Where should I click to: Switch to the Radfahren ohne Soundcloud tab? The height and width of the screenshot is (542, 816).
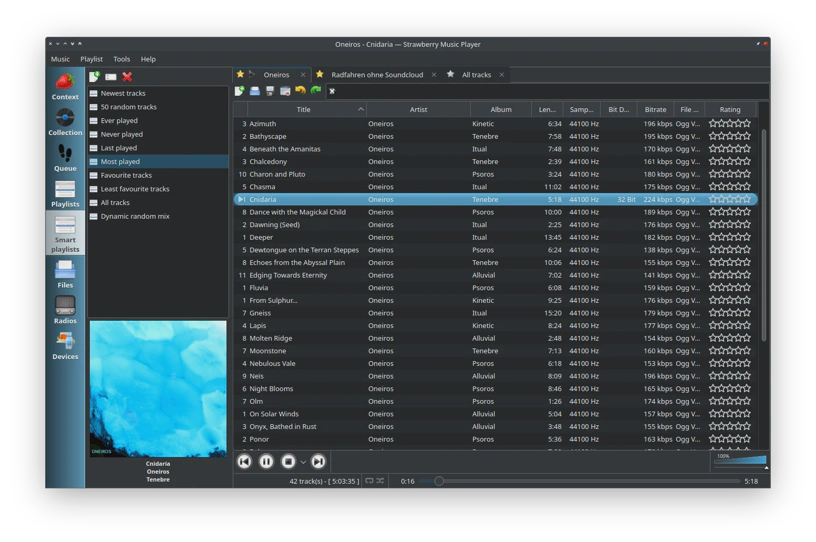click(377, 75)
